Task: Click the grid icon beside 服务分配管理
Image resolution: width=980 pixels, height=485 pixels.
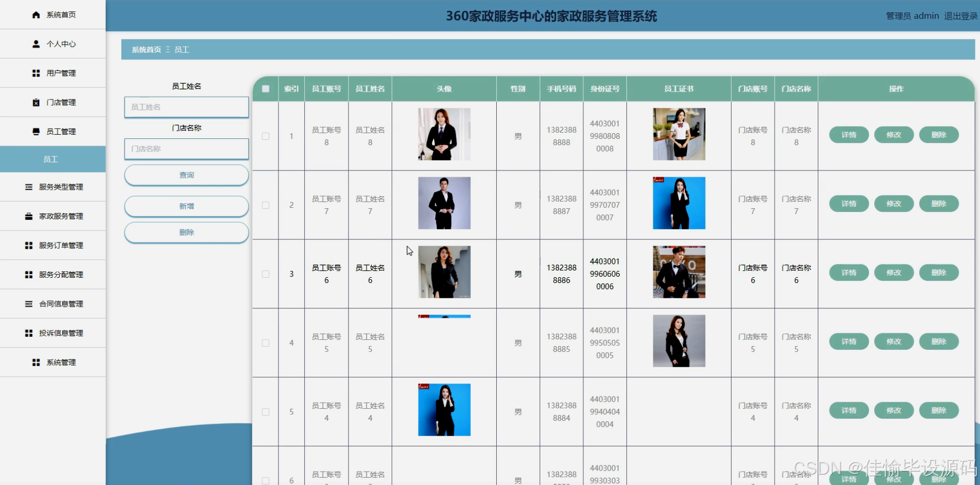Action: click(x=29, y=275)
